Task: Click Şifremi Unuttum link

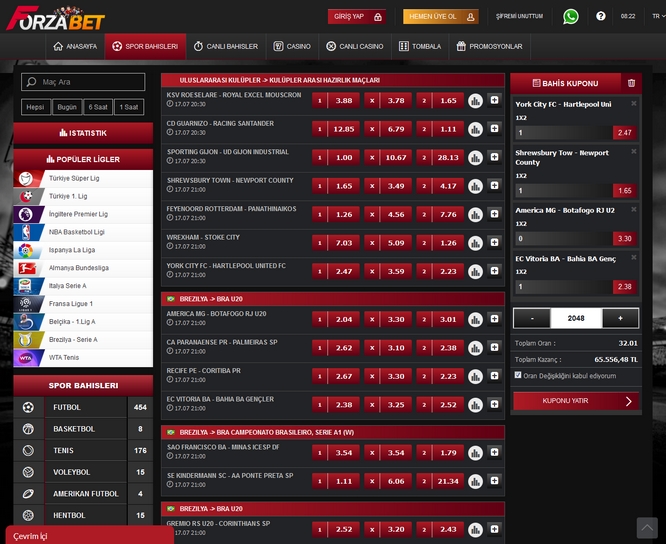Action: click(519, 16)
